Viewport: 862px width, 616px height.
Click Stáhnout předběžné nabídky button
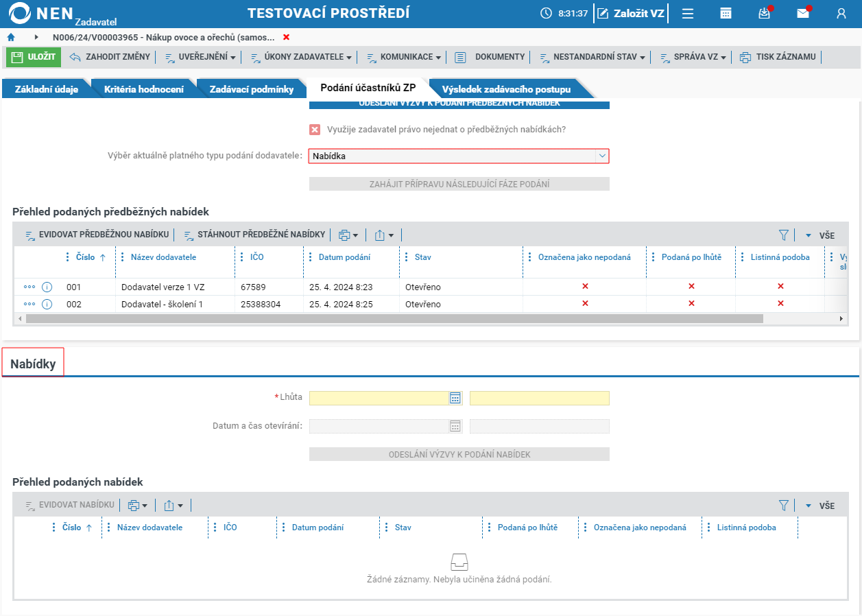click(x=254, y=235)
